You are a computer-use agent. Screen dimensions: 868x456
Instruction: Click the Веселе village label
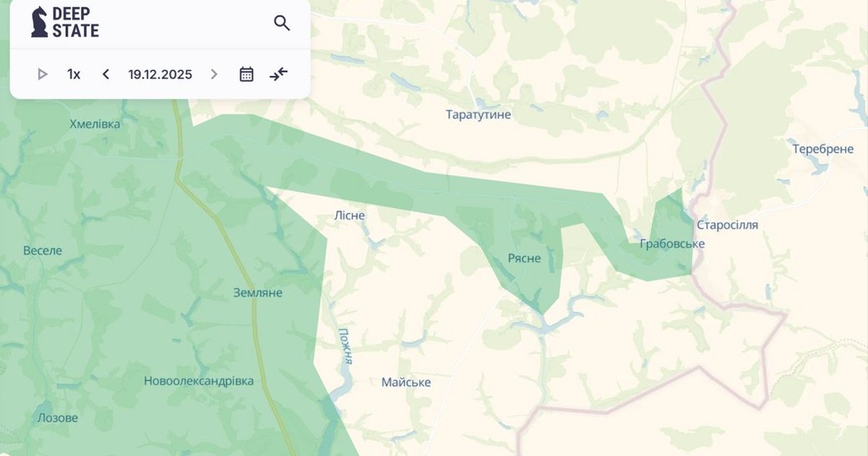click(x=43, y=250)
